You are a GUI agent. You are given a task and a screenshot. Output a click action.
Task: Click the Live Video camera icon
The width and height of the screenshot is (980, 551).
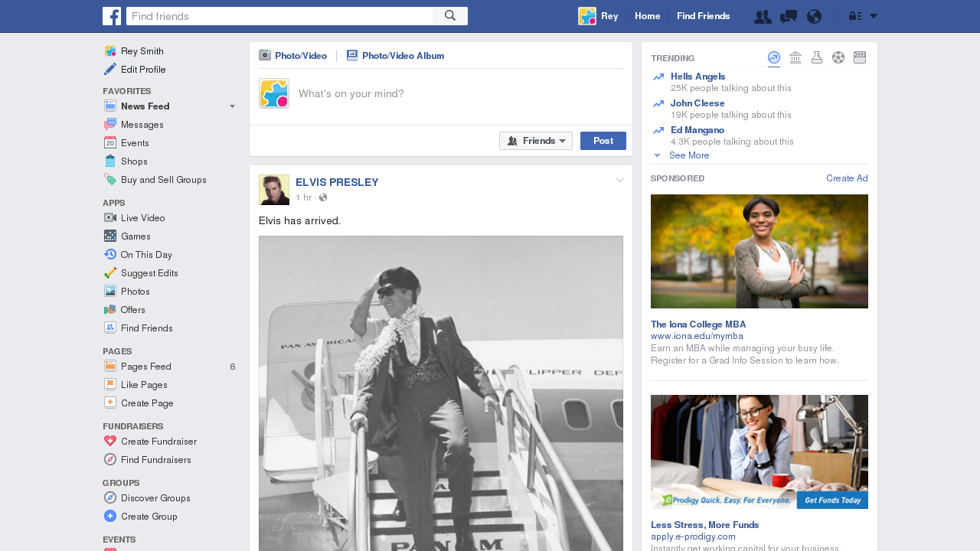pyautogui.click(x=110, y=217)
